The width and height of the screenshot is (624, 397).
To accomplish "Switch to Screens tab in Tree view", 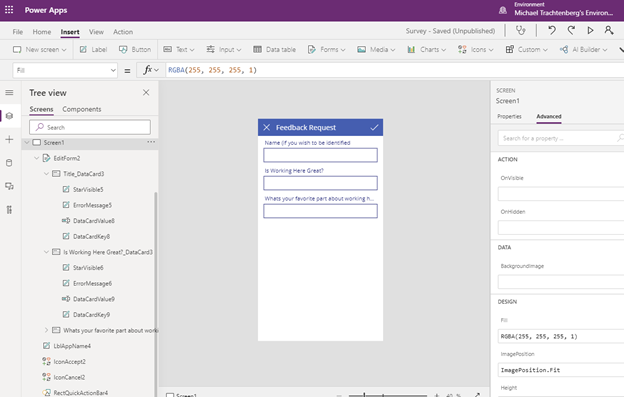I will point(41,109).
